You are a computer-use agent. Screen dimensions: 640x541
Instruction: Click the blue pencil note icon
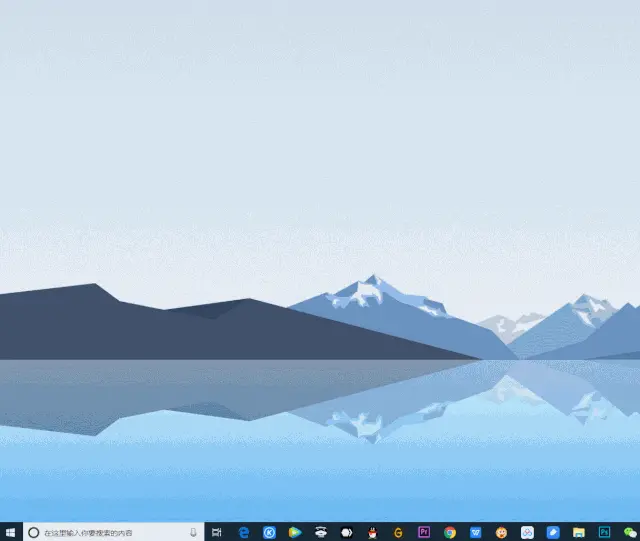(553, 532)
